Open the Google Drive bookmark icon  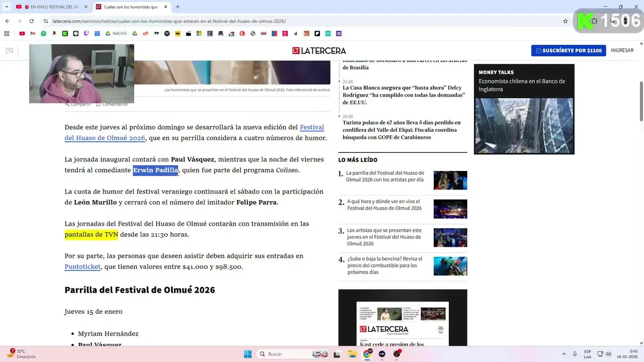[x=135, y=34]
